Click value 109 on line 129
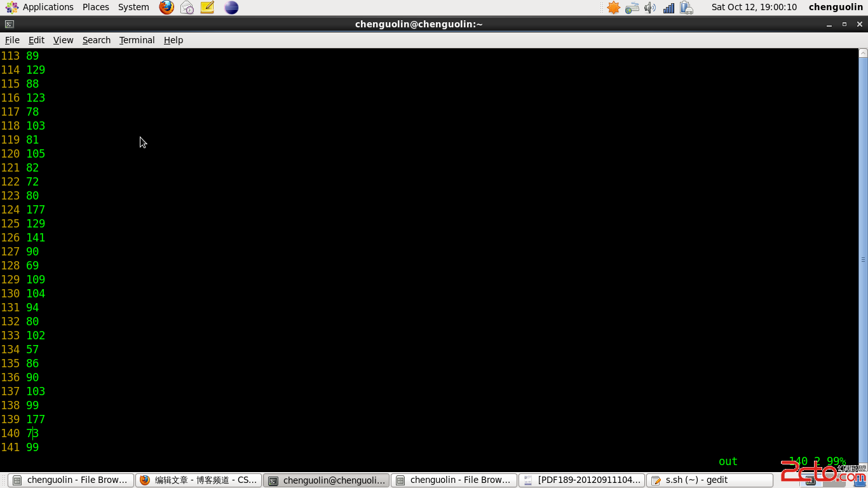Viewport: 868px width, 488px height. (x=36, y=280)
